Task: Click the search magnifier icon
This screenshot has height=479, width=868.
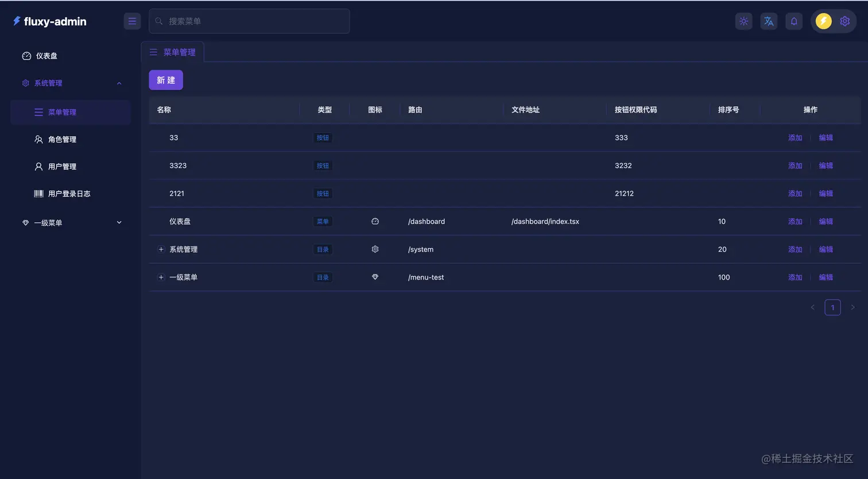Action: coord(159,21)
